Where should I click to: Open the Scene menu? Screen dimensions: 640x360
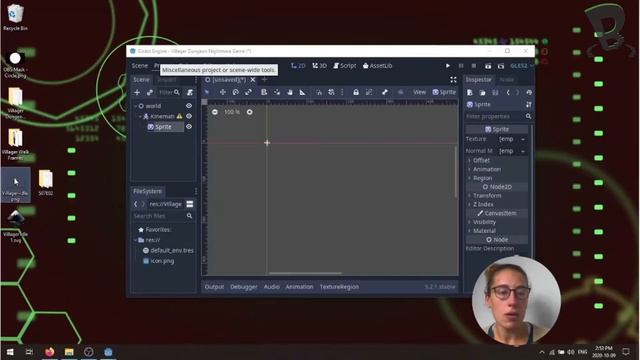(x=140, y=66)
